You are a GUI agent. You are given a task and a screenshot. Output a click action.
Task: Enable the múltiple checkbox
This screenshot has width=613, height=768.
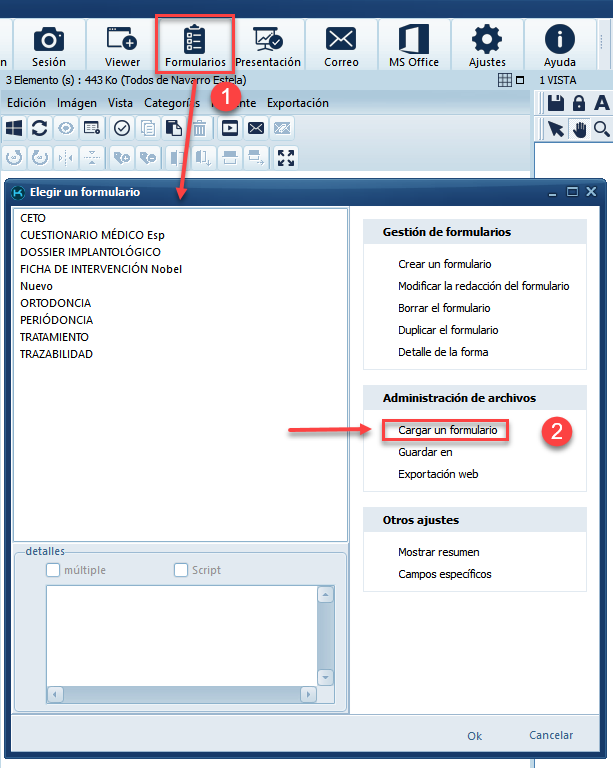53,570
